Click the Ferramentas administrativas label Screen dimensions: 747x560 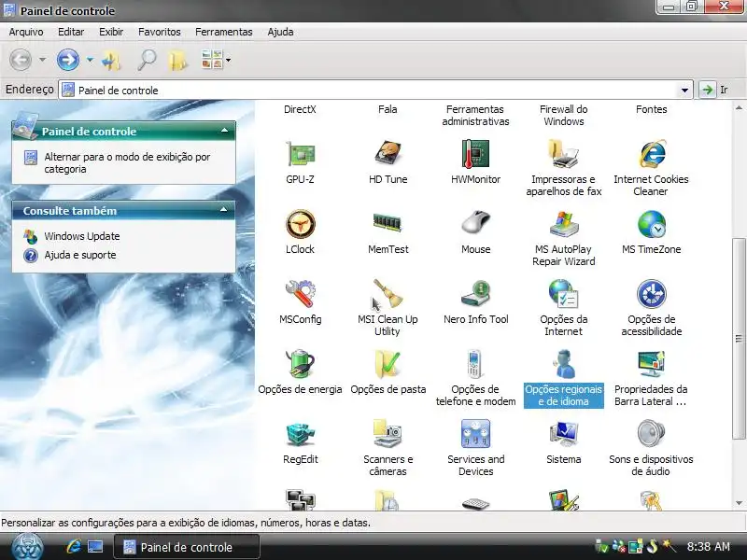(475, 115)
